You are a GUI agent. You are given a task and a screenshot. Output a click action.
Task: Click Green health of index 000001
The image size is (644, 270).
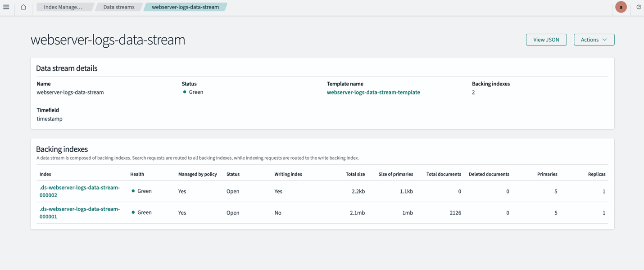tap(141, 212)
